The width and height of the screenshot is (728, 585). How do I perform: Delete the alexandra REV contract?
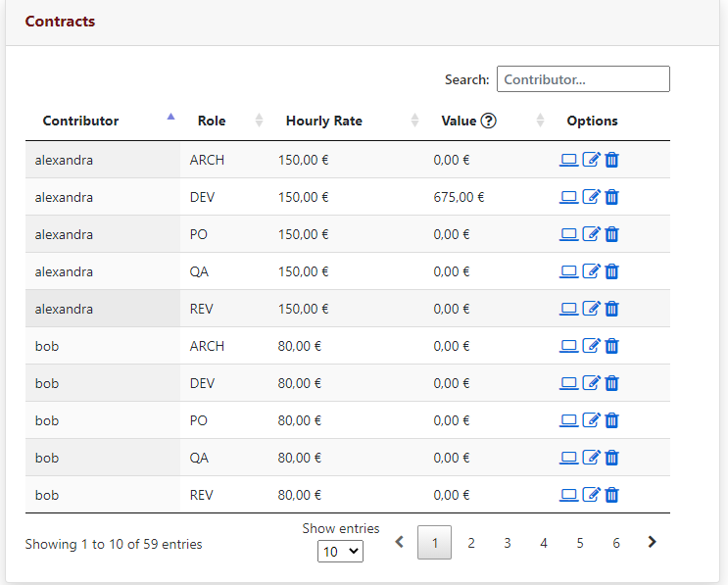pos(612,309)
